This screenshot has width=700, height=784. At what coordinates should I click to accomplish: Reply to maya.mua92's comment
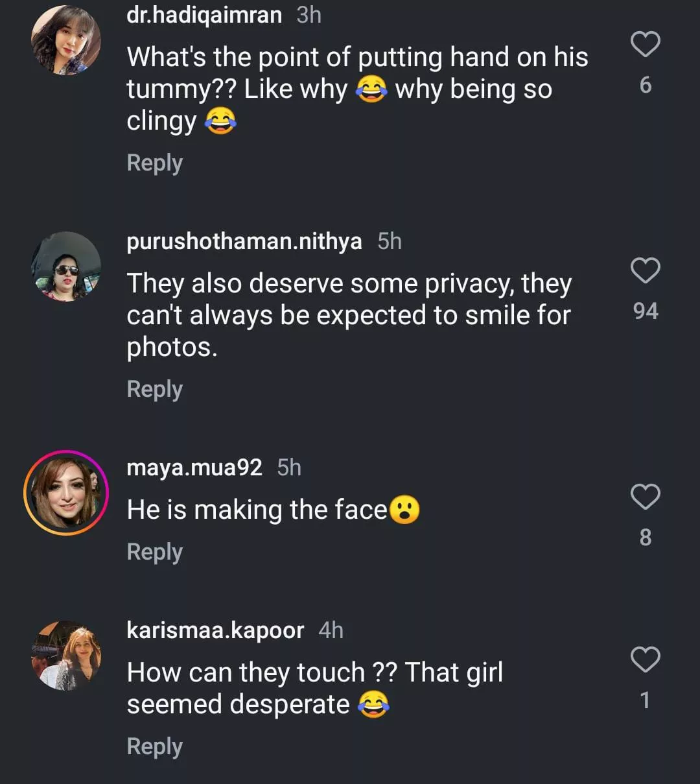[154, 552]
